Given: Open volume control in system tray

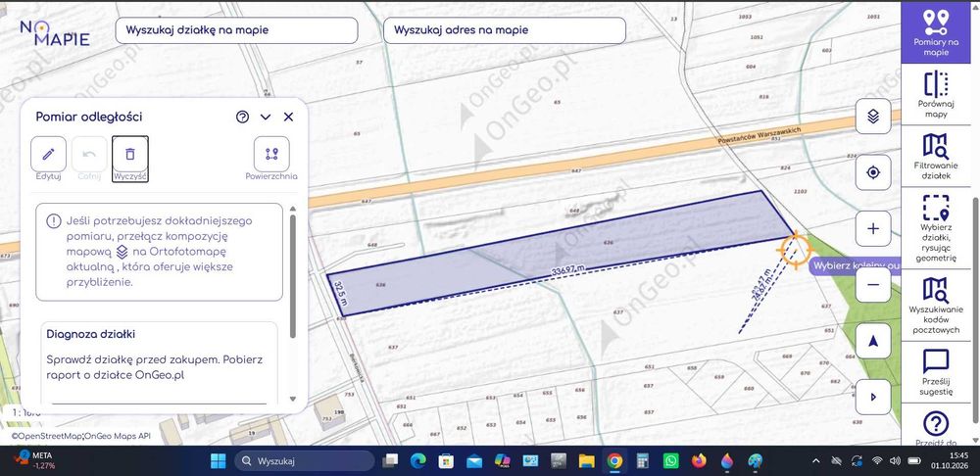Looking at the screenshot, I should (x=895, y=461).
